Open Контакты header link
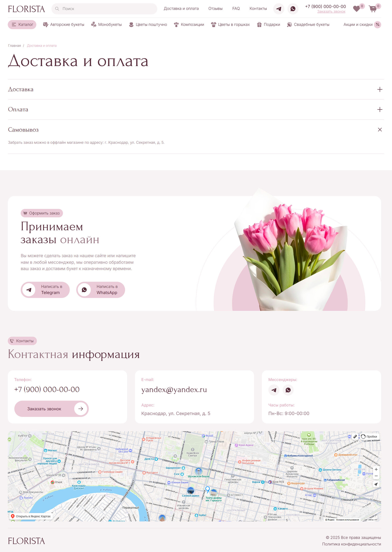 [258, 9]
